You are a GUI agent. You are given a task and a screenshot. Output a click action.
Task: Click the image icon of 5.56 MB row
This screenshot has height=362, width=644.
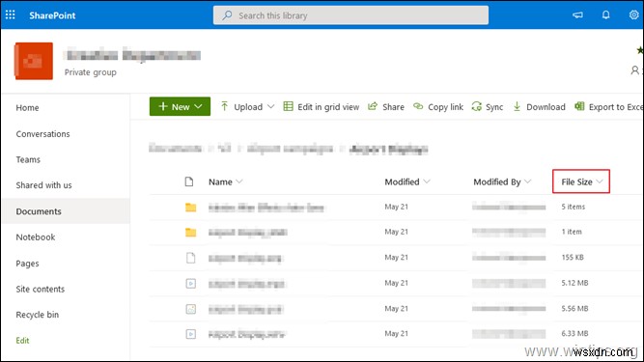click(x=190, y=309)
